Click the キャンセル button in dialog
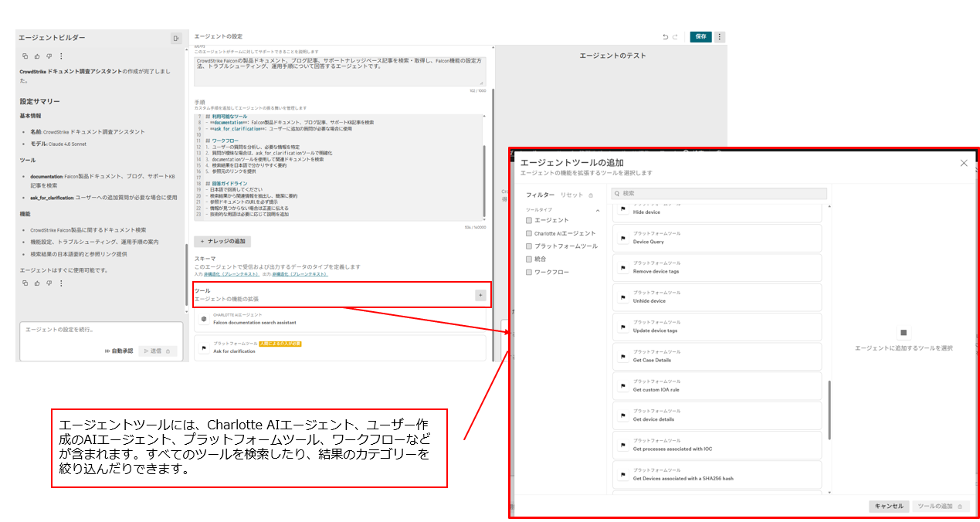The height and width of the screenshot is (522, 980). click(x=888, y=507)
